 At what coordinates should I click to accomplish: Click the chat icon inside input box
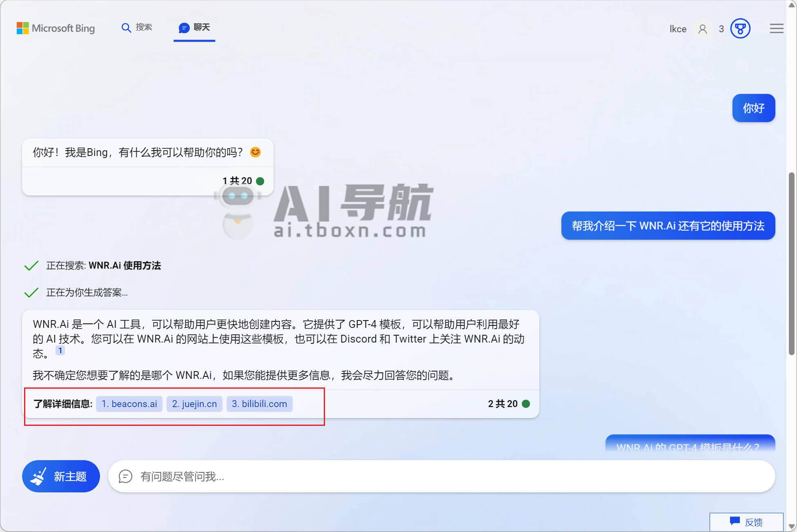click(125, 476)
